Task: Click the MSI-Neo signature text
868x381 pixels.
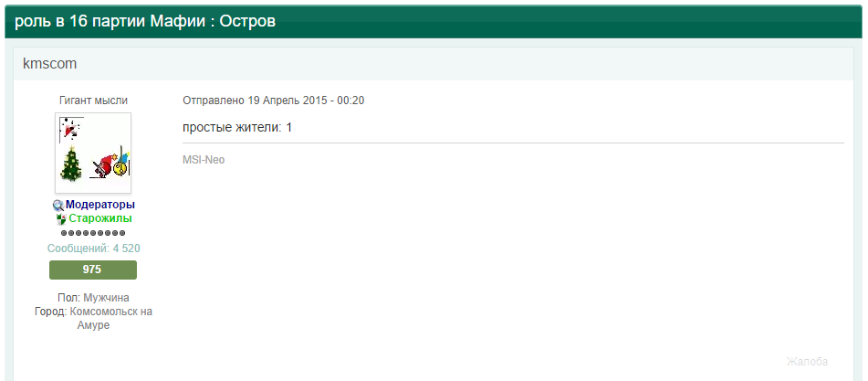Action: coord(204,160)
